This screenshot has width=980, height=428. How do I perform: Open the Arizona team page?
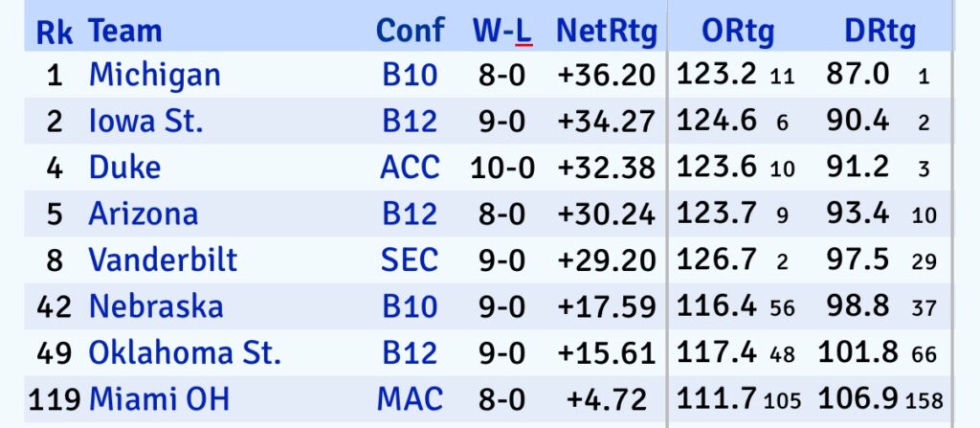[x=143, y=214]
